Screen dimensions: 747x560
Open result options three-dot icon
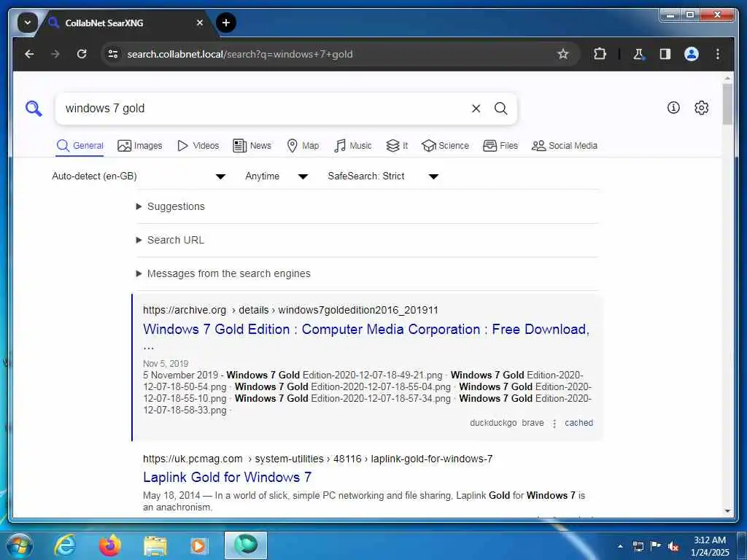coord(554,424)
